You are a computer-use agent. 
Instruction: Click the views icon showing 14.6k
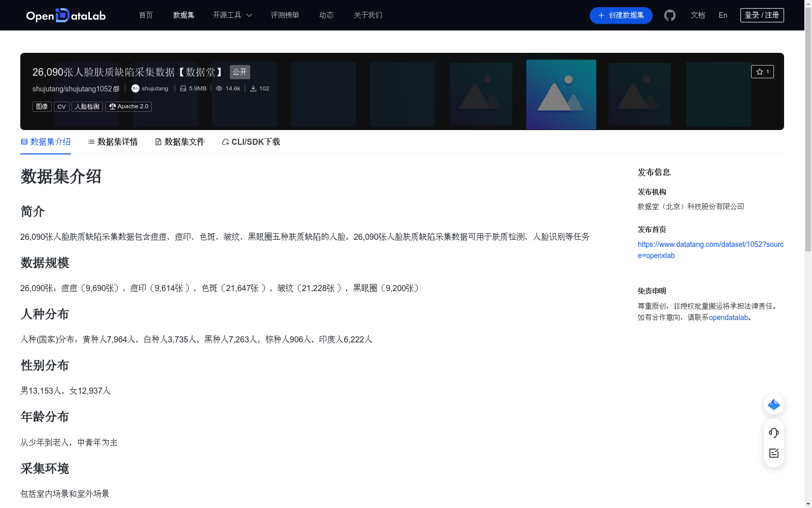point(220,88)
